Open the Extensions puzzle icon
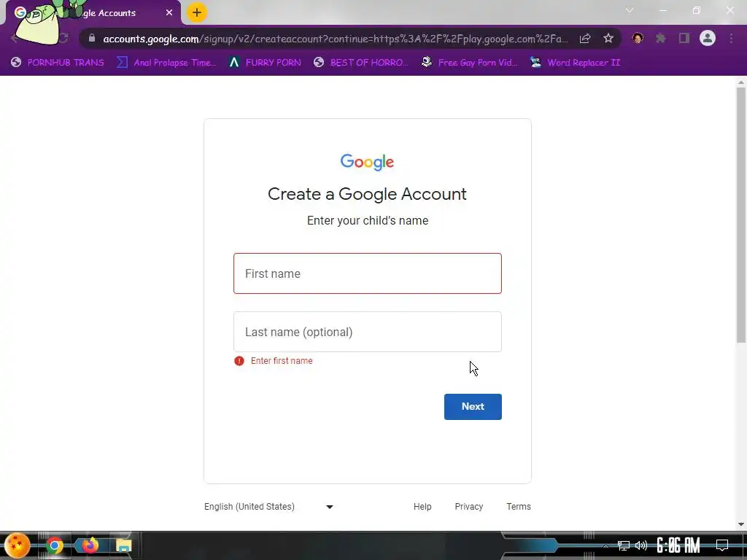The width and height of the screenshot is (747, 560). point(661,38)
